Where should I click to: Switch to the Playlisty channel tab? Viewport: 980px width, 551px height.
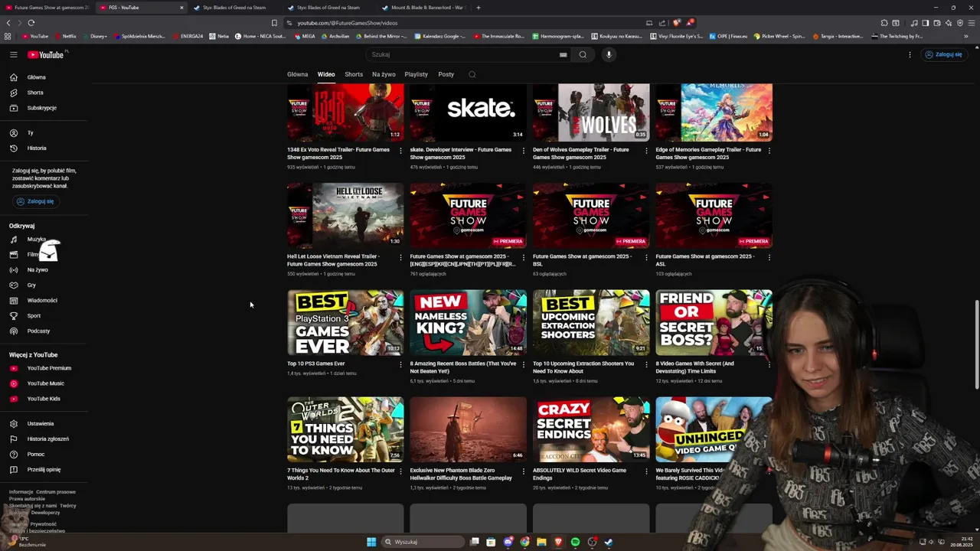tap(416, 74)
